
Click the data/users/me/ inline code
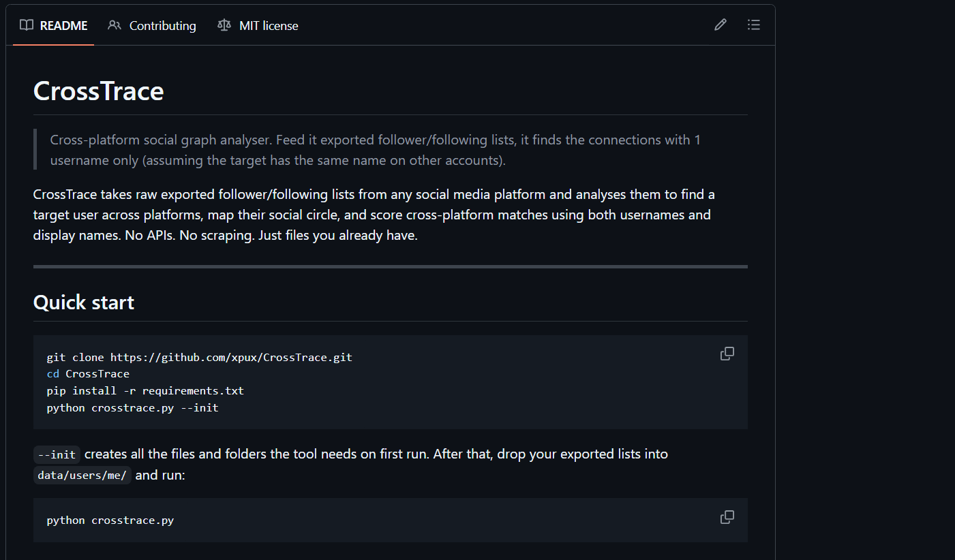pyautogui.click(x=82, y=475)
